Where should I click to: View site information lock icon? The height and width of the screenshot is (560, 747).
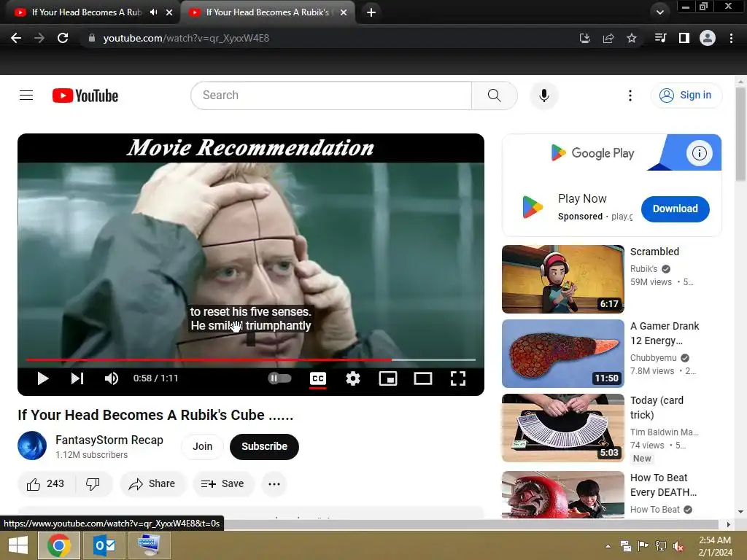tap(91, 38)
